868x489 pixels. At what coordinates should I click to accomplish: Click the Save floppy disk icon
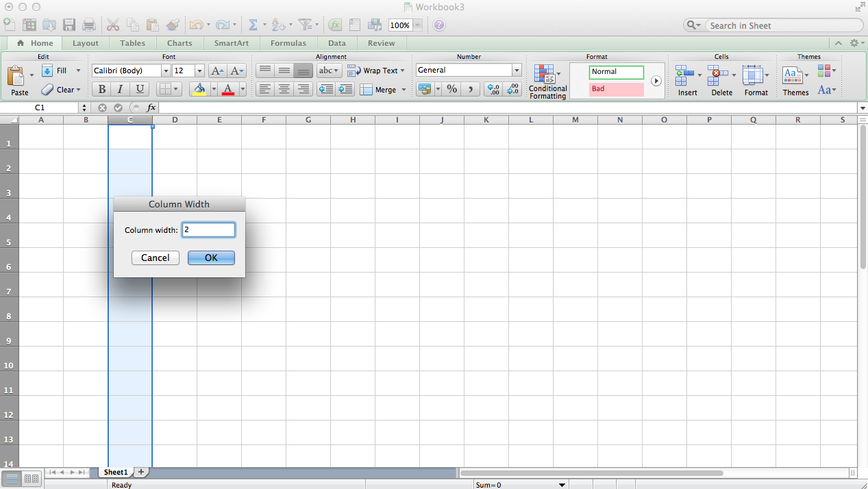coord(69,25)
